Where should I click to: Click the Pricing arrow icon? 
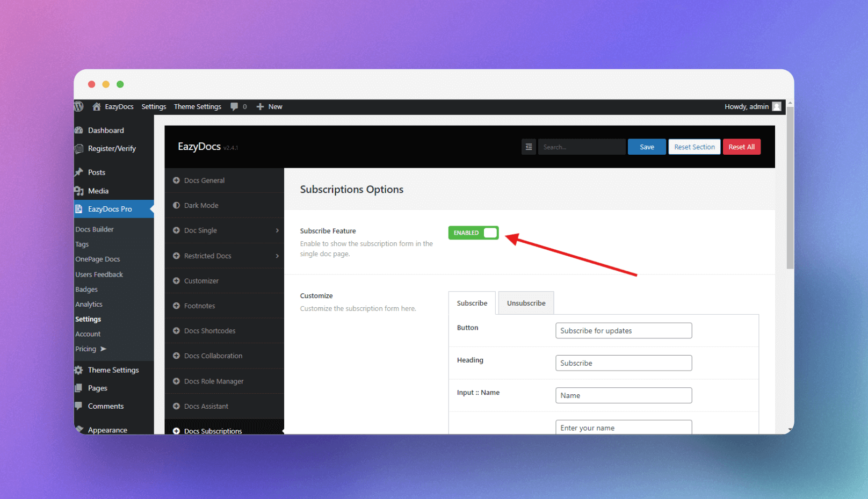click(x=103, y=349)
